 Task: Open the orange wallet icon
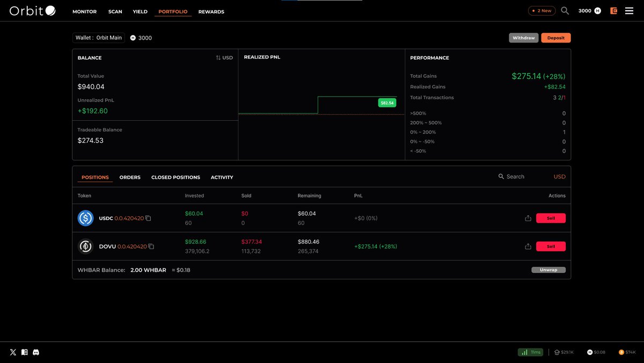coord(614,11)
